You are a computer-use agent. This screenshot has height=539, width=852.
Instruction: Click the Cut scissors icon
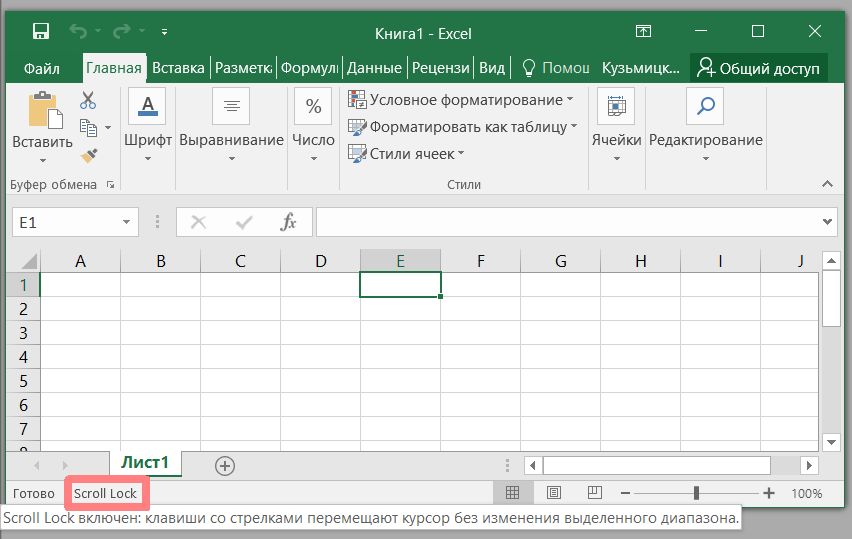87,100
